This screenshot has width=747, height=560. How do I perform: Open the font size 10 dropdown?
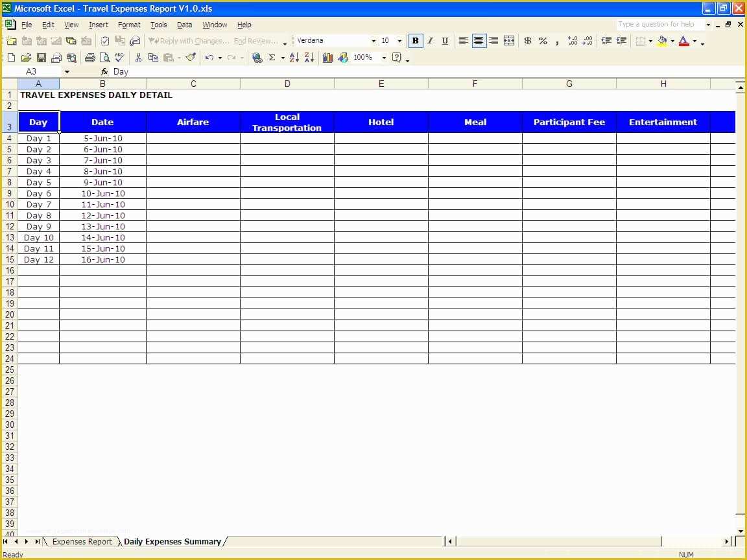click(x=399, y=41)
